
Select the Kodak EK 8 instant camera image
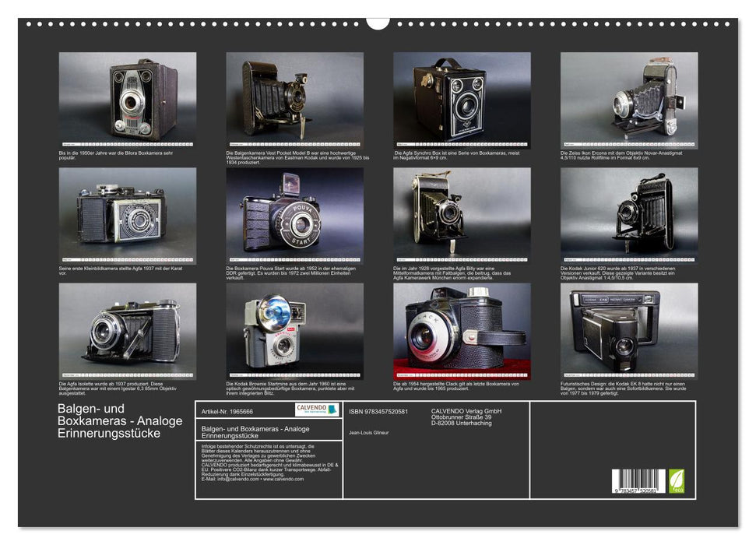click(x=628, y=328)
